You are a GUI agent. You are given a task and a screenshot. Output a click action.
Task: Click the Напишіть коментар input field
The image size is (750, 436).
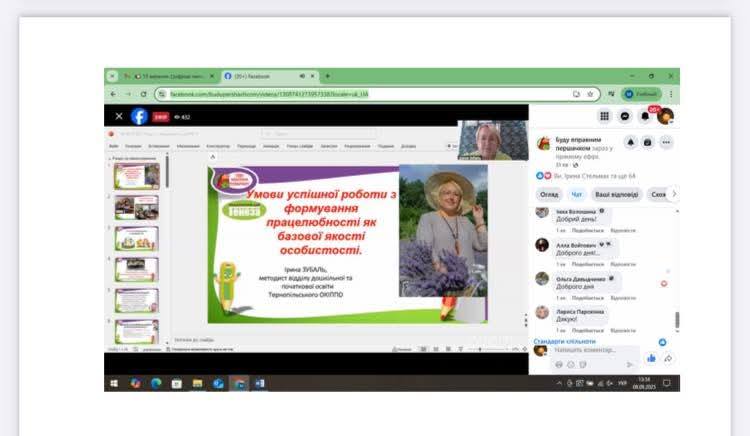click(590, 352)
